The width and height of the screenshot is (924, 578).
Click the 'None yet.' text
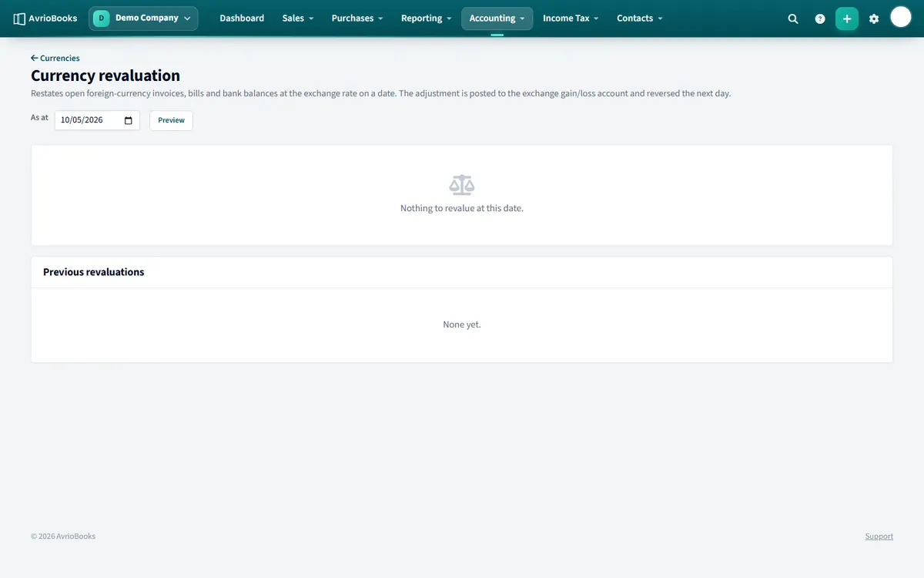[x=462, y=324]
